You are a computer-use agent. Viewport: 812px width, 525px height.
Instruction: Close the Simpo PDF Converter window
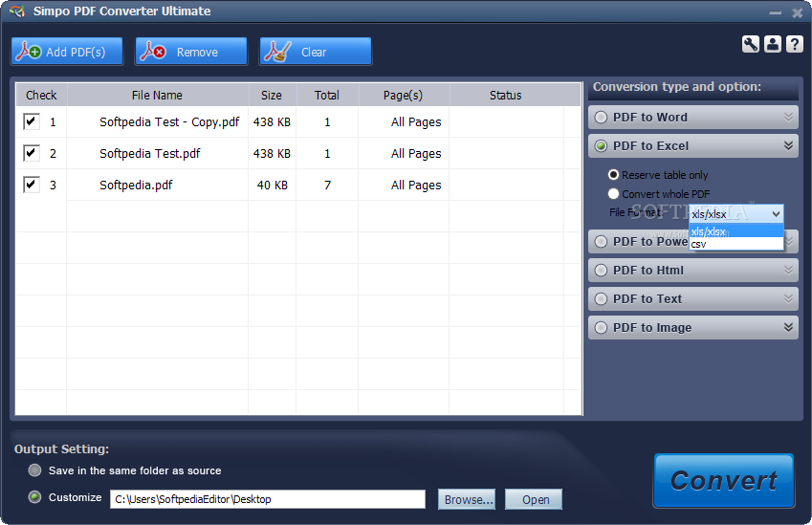click(x=797, y=12)
